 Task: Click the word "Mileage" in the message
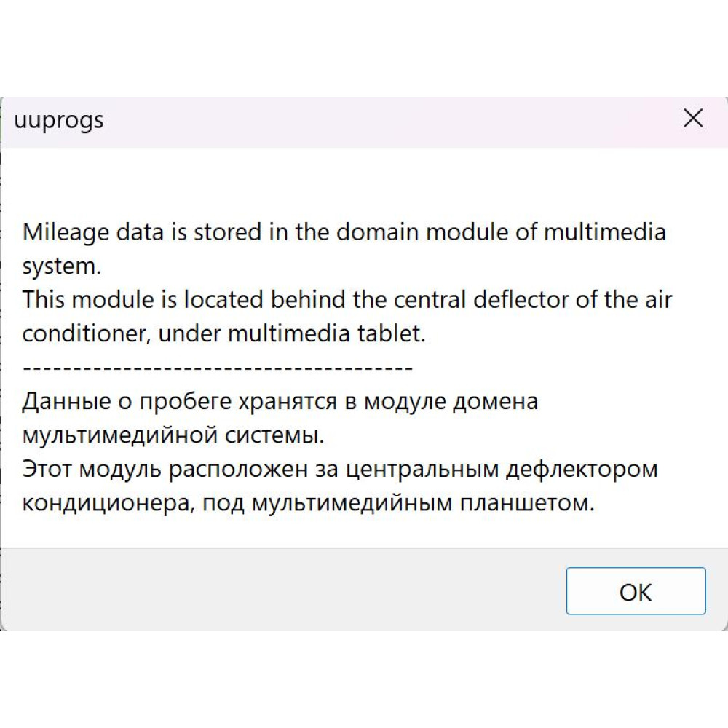(x=66, y=232)
